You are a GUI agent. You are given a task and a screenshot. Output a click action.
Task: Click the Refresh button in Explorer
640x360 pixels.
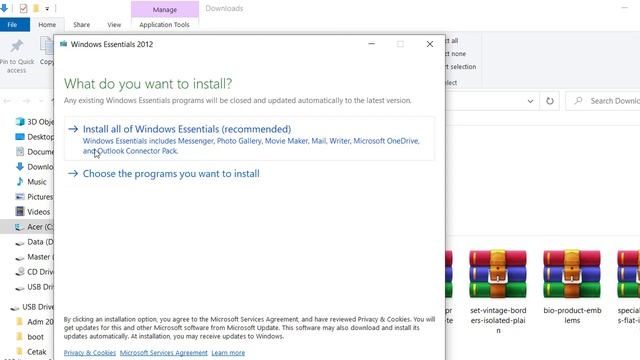point(550,101)
